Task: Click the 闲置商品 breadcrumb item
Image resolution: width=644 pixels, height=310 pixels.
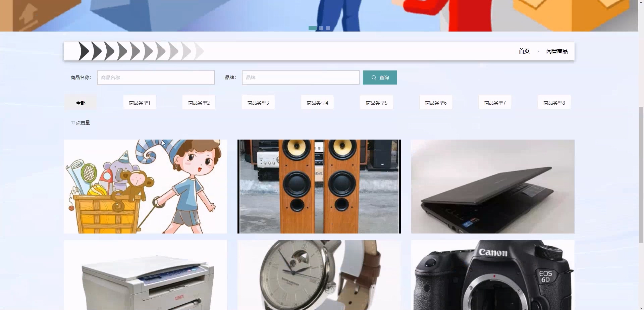Action: (557, 51)
